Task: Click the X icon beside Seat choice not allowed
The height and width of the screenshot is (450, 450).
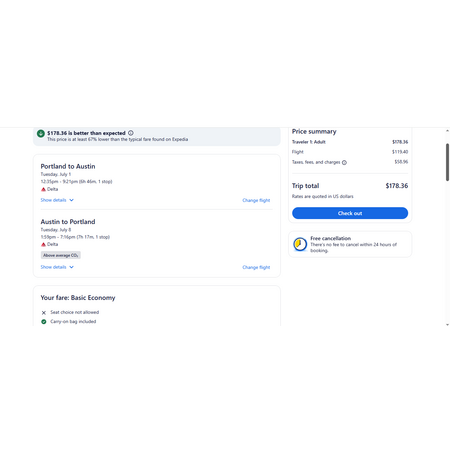Action: click(x=44, y=313)
